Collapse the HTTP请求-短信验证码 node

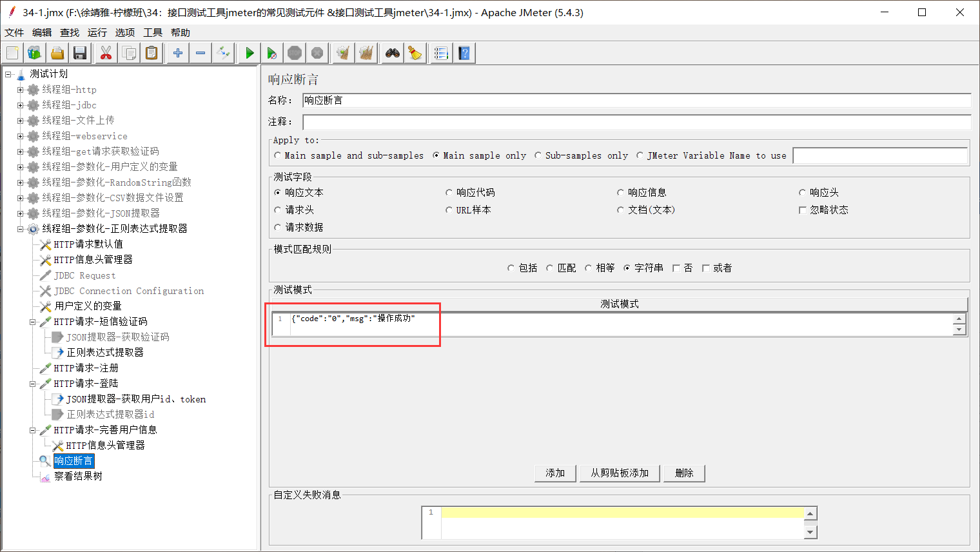[x=32, y=322]
